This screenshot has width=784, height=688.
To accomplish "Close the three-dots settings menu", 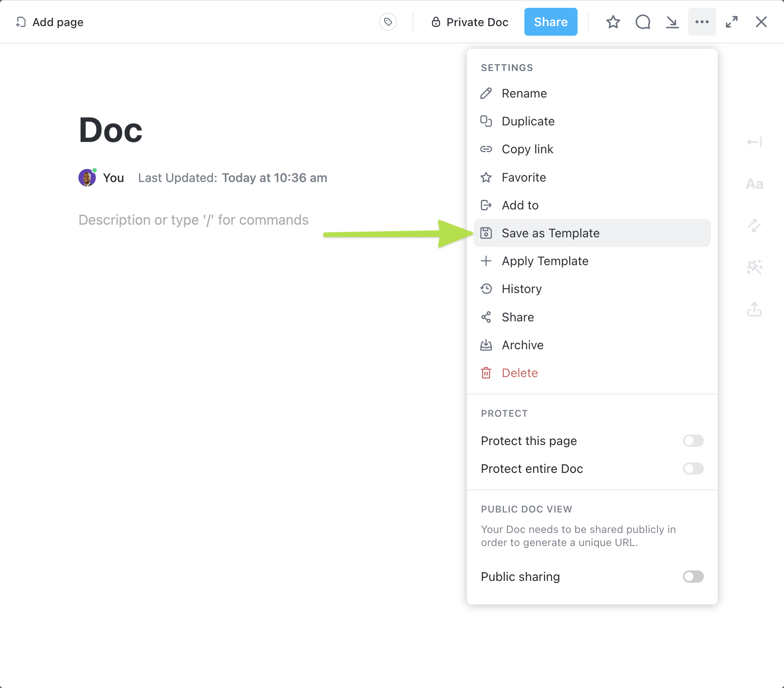I will (702, 22).
